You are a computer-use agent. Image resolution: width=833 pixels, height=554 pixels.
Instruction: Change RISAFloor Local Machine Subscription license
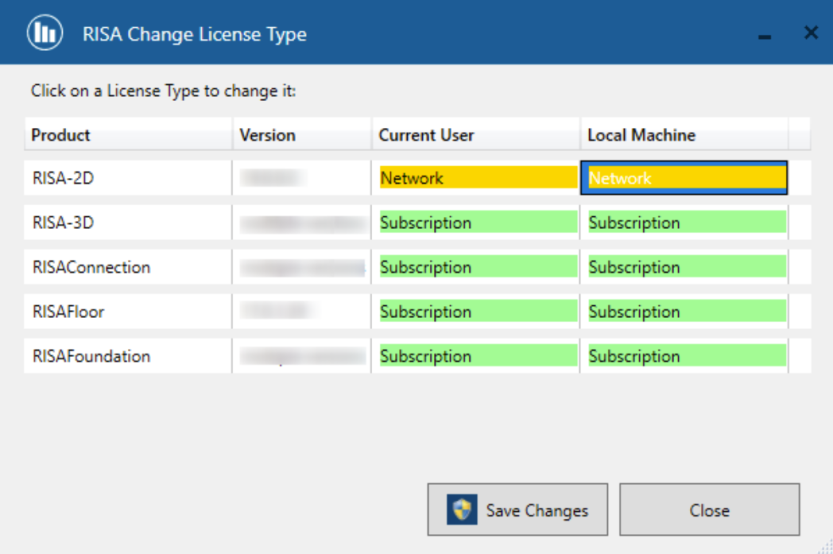tap(687, 311)
